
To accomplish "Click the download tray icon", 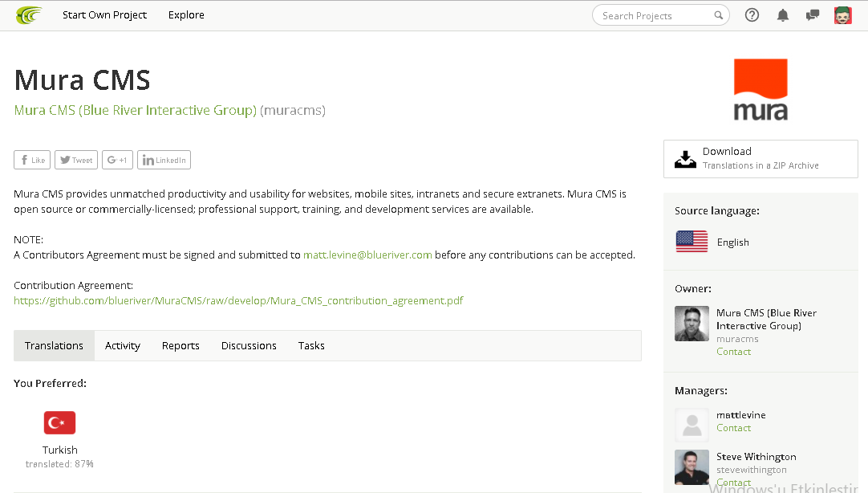I will 685,159.
